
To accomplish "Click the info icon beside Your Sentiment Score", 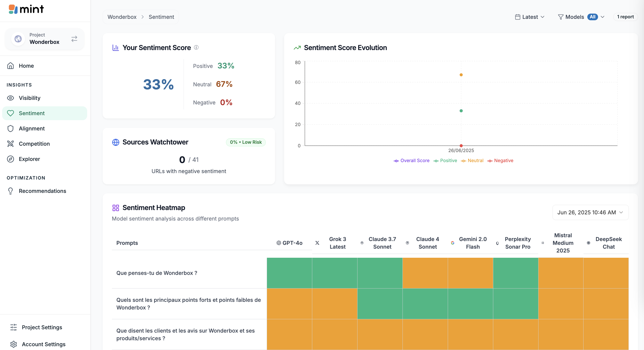I will coord(196,47).
